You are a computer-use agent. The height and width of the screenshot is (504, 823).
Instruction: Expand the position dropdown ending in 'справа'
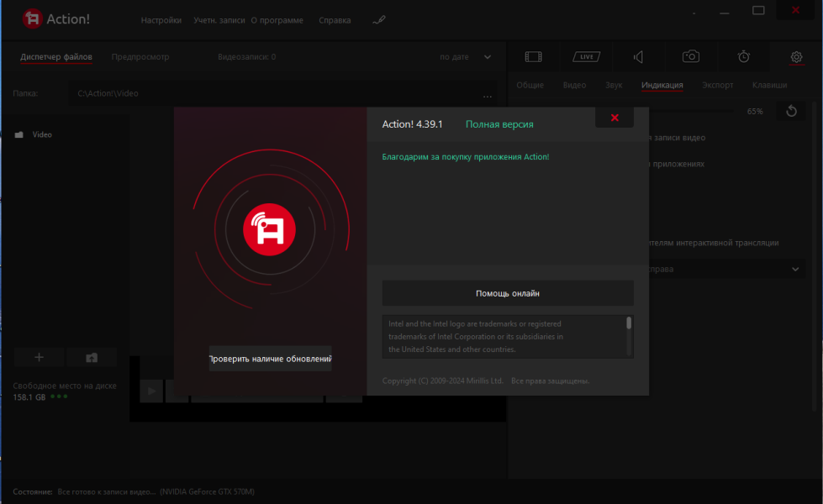tap(727, 269)
